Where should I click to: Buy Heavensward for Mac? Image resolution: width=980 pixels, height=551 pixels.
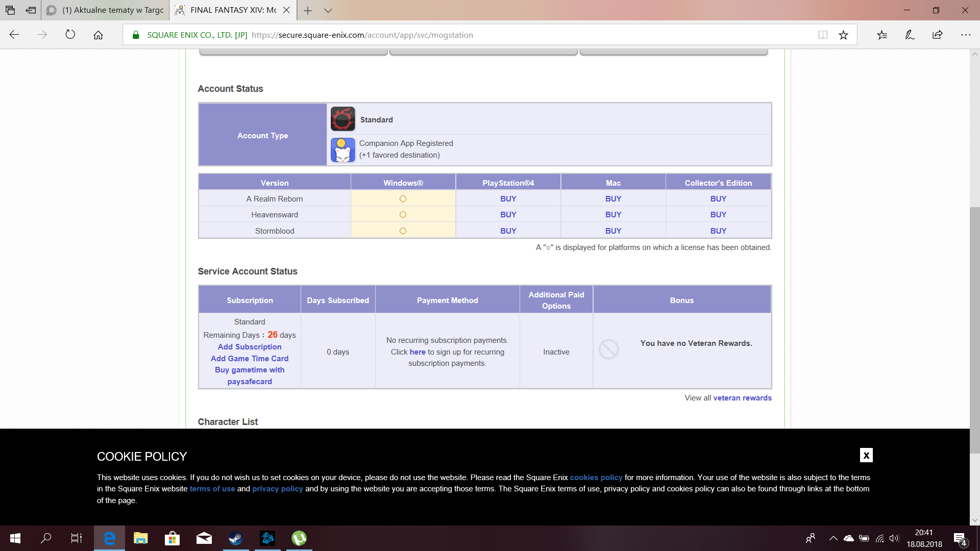(613, 214)
